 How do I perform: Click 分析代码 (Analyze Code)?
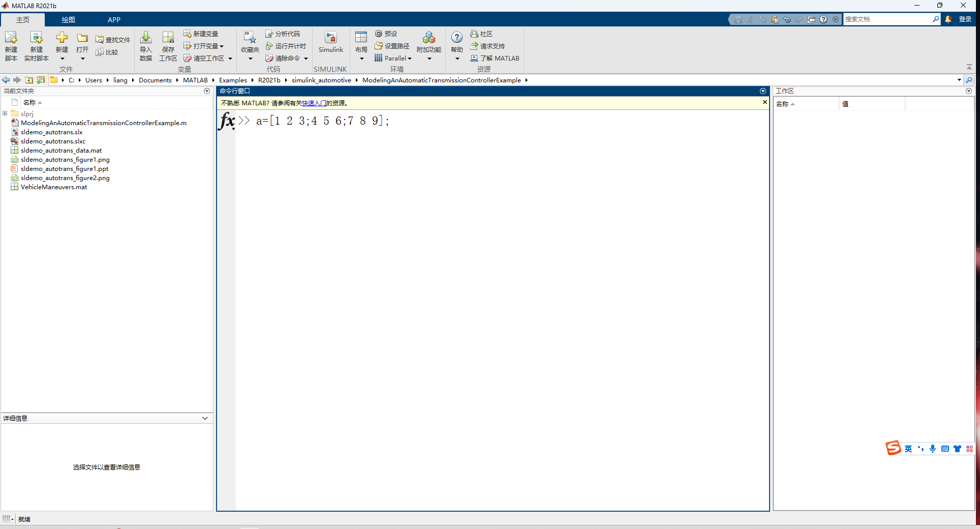click(x=283, y=34)
